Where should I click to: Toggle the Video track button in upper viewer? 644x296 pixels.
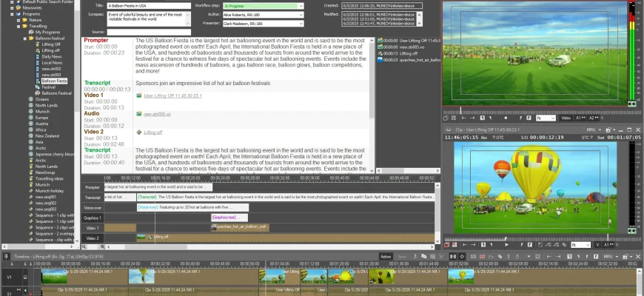click(x=566, y=118)
